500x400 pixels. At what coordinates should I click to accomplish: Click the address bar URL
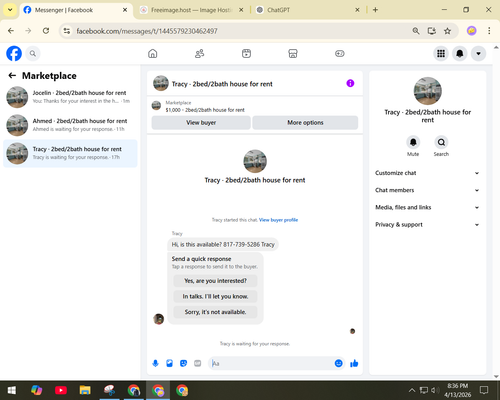click(x=147, y=31)
